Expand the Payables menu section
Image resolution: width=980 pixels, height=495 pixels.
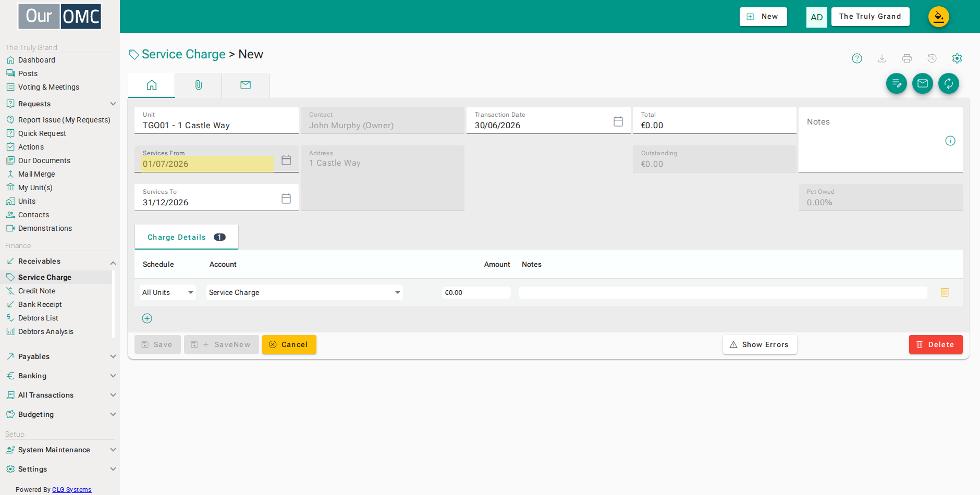60,356
